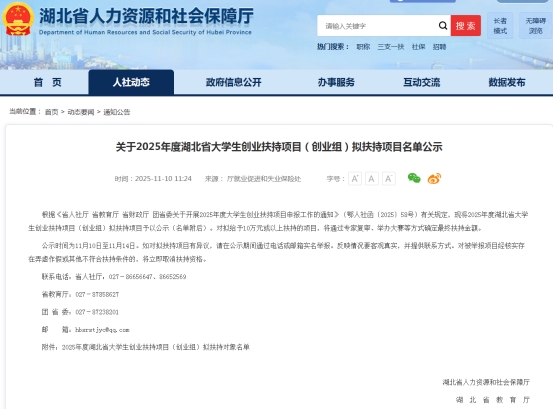
Task: Go to 首页 in breadcrumb
Action: click(x=51, y=112)
